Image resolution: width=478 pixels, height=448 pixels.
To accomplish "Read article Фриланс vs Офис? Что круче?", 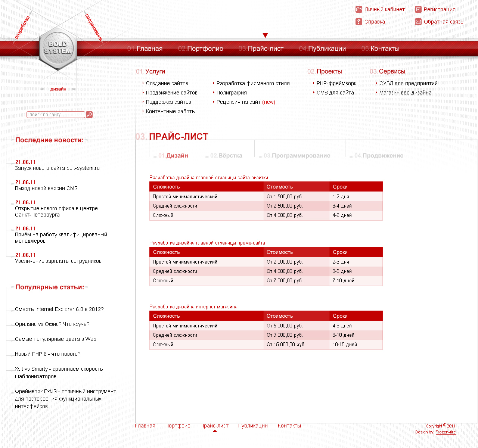I will [52, 324].
